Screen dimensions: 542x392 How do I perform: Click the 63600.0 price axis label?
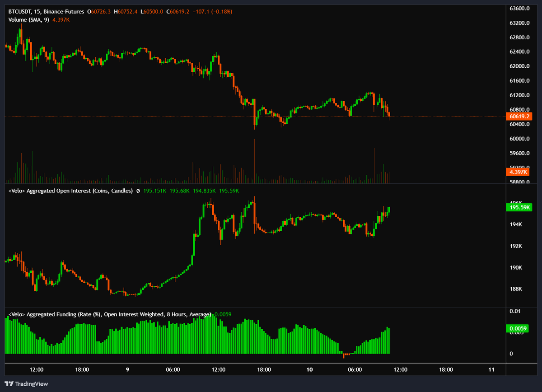(519, 9)
